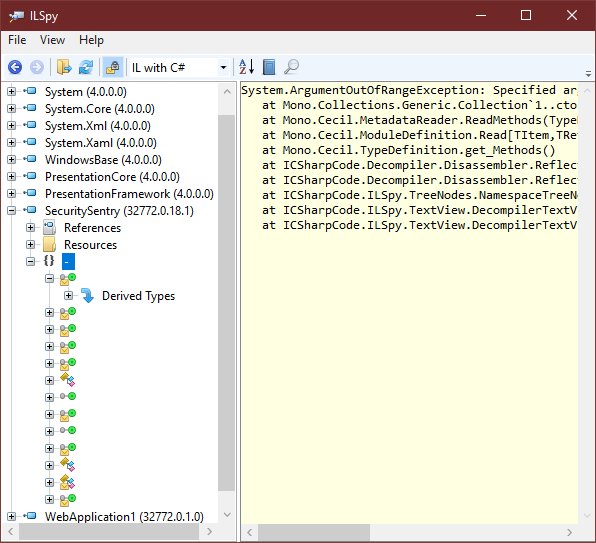The height and width of the screenshot is (543, 596).
Task: Expand the System.Xml assembly node
Action: click(11, 125)
